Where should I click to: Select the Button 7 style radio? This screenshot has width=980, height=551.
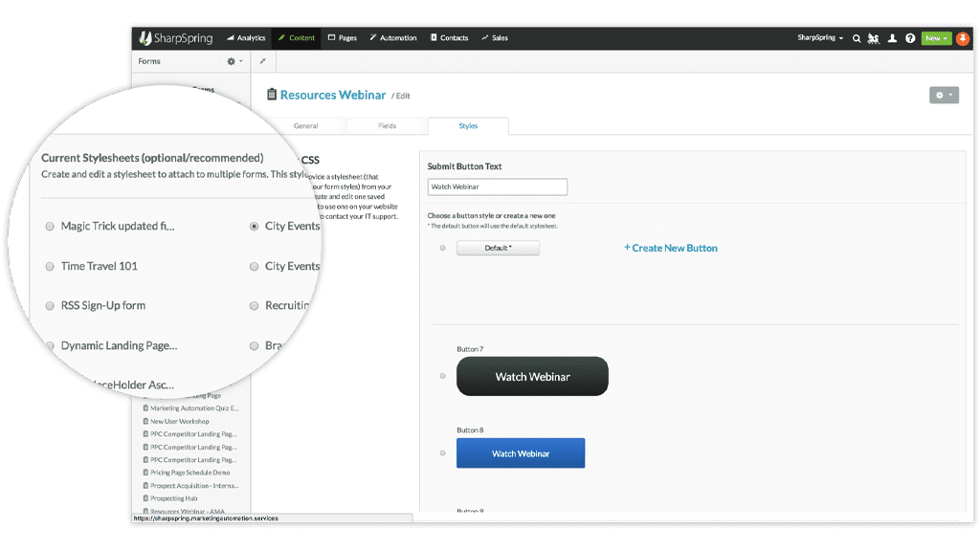442,376
